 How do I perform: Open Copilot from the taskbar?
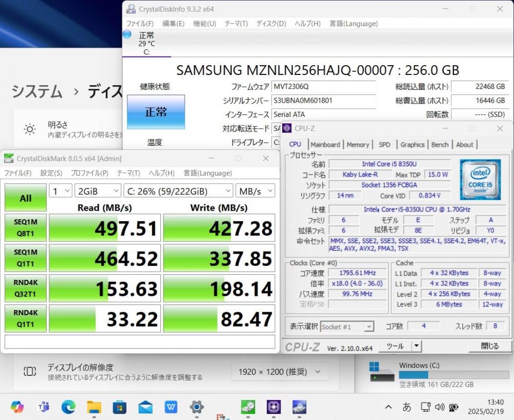tap(17, 407)
